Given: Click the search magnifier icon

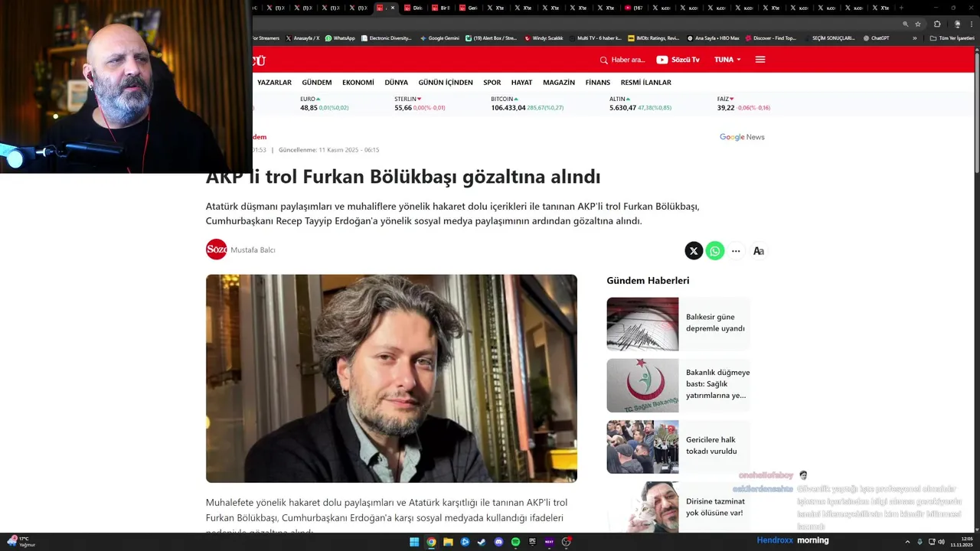Looking at the screenshot, I should [604, 60].
